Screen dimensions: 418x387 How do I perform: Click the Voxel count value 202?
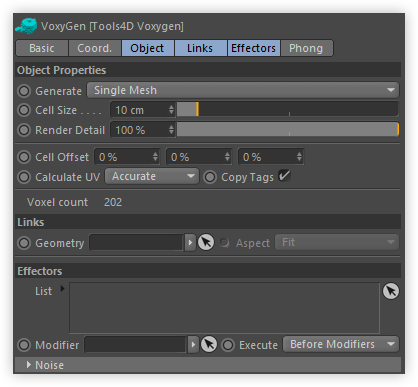tap(113, 202)
